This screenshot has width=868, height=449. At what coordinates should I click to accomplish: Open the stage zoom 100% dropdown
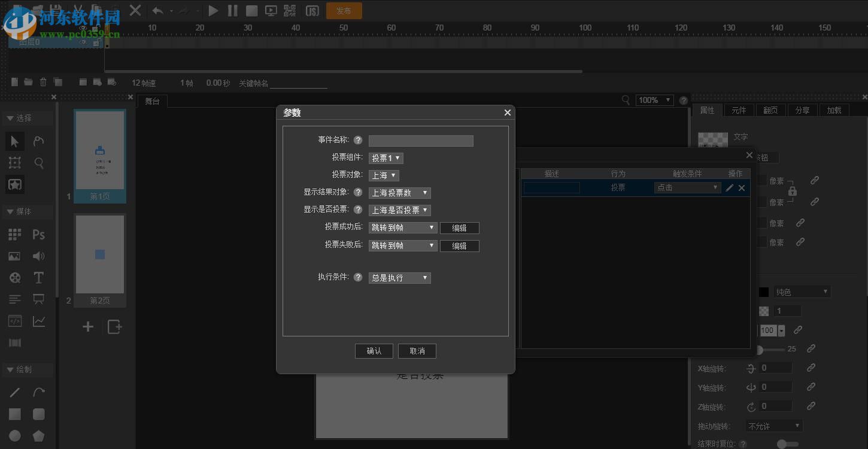click(x=654, y=100)
